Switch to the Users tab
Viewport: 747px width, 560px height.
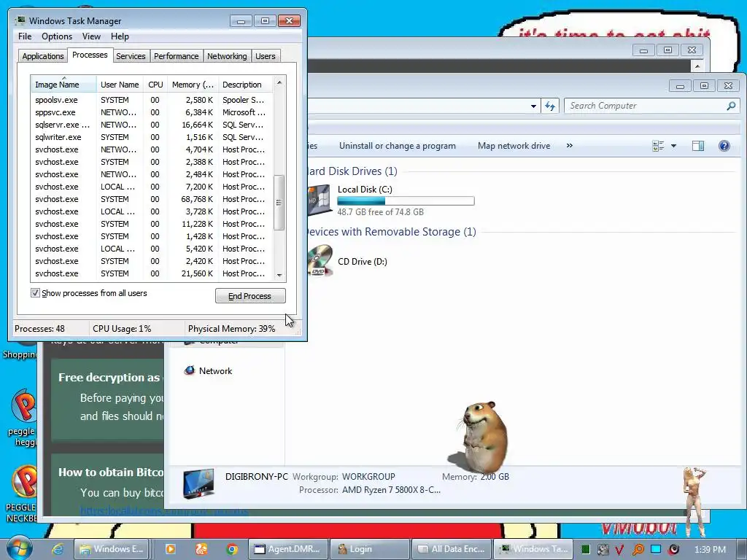point(266,55)
